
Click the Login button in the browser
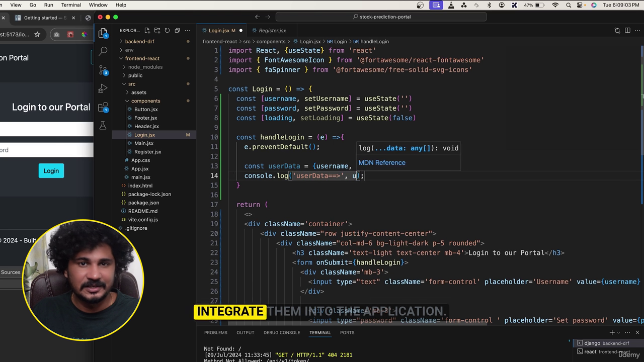click(51, 171)
